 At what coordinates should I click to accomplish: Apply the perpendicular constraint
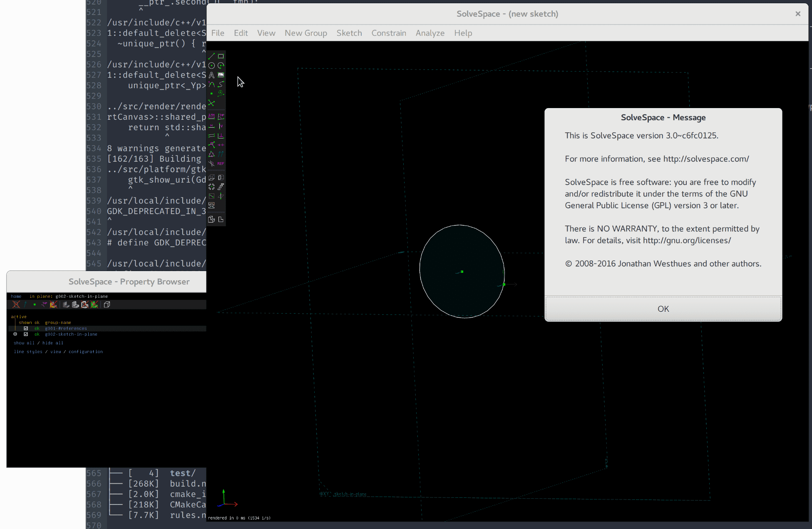(x=221, y=135)
